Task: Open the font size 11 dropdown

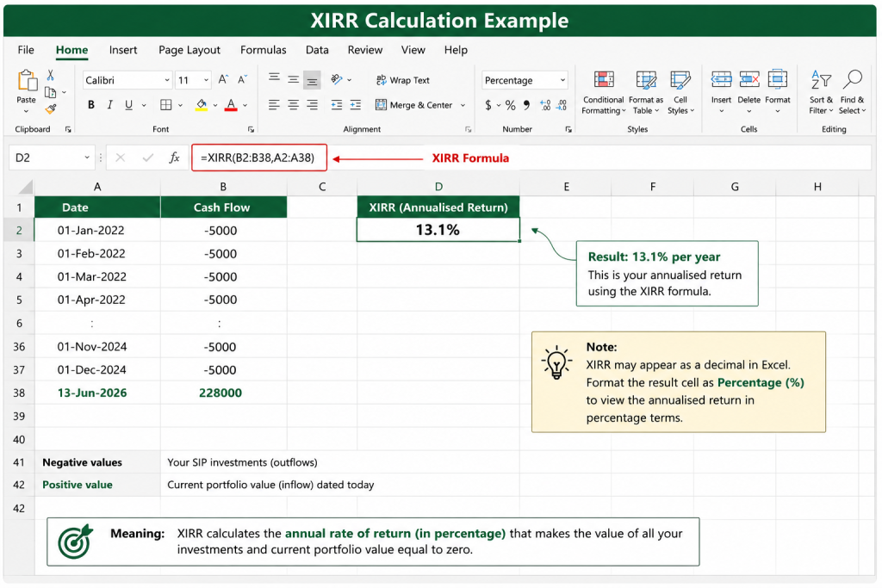Action: tap(206, 80)
